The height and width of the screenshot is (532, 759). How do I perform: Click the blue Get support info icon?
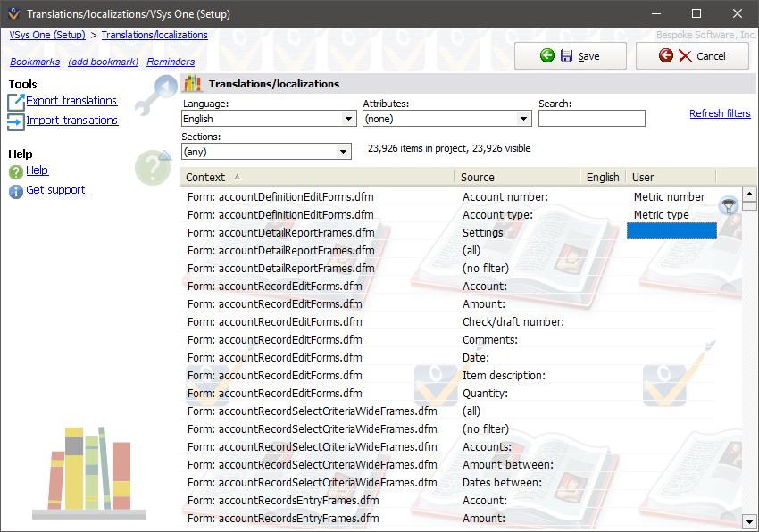coord(16,191)
